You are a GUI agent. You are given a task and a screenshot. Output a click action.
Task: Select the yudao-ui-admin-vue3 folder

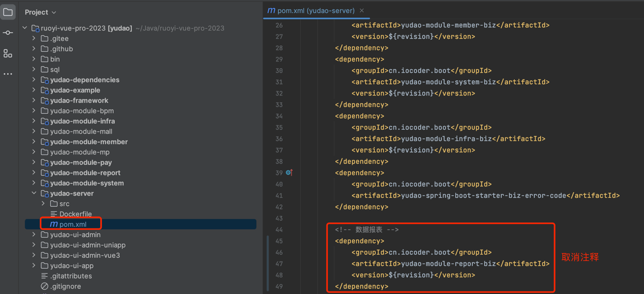[85, 255]
